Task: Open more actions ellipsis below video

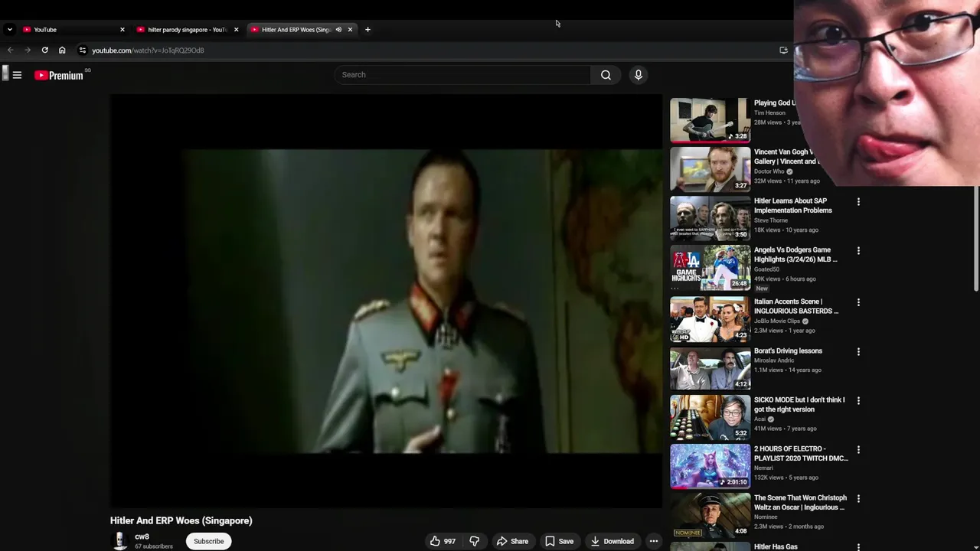Action: pos(654,541)
